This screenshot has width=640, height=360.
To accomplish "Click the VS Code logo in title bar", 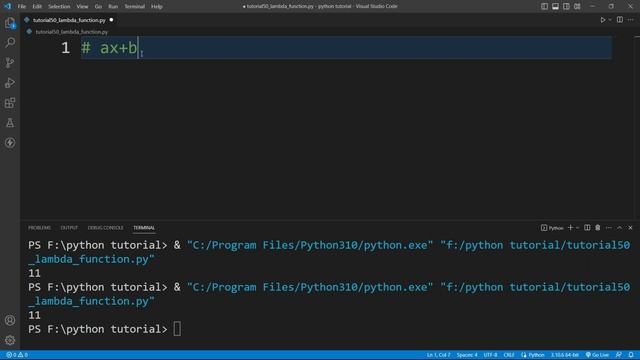I will point(7,6).
